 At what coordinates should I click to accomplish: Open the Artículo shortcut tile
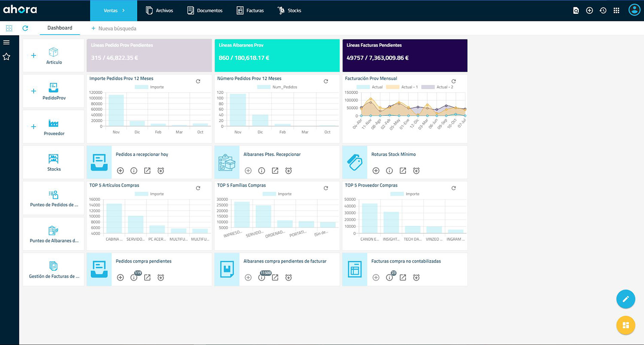pyautogui.click(x=54, y=55)
